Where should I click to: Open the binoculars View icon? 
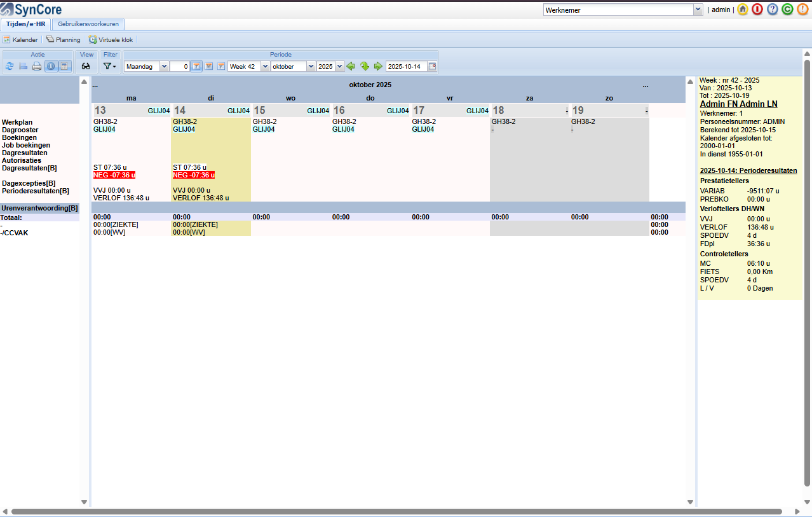pyautogui.click(x=86, y=66)
